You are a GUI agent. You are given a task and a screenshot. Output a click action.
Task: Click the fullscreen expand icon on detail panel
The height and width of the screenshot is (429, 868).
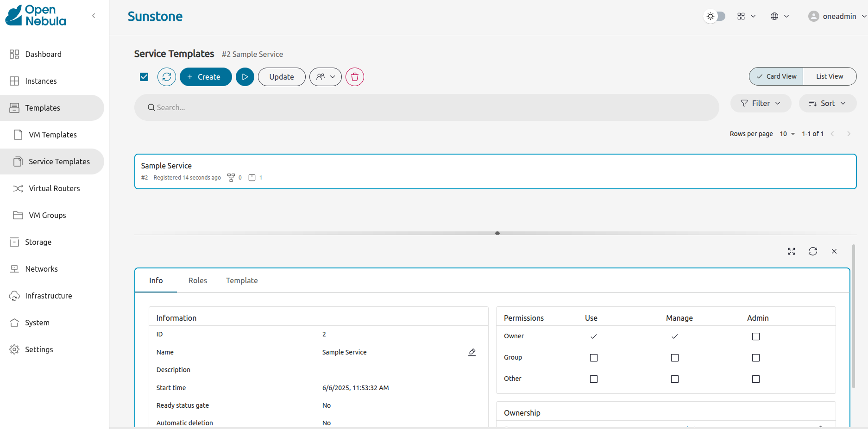792,251
